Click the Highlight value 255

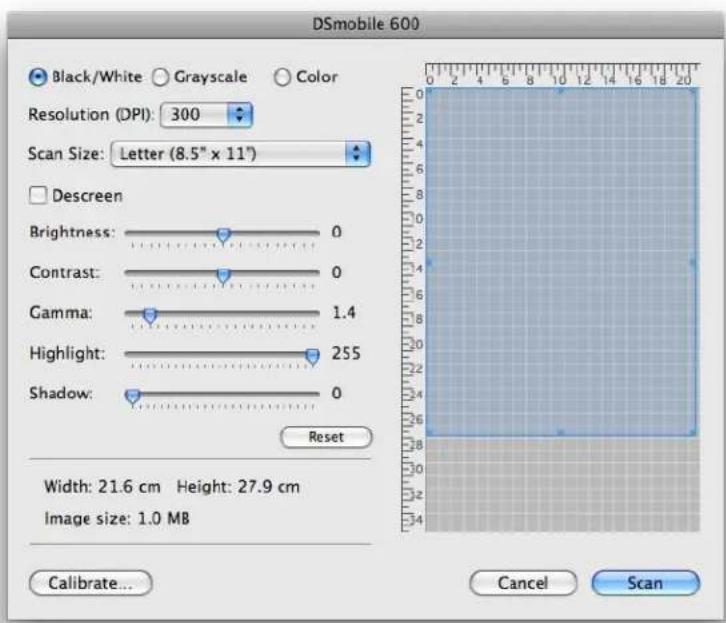pos(345,353)
